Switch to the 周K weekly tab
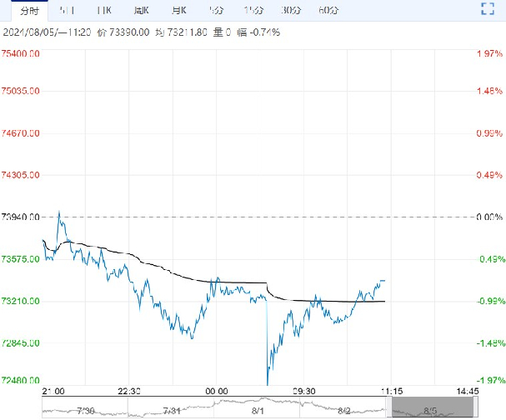506x420 pixels. [141, 10]
